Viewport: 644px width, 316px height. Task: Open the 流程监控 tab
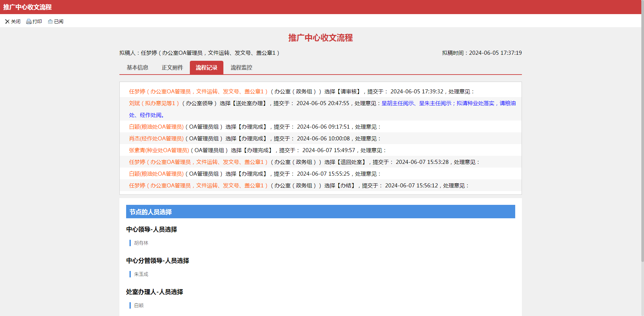pyautogui.click(x=241, y=67)
